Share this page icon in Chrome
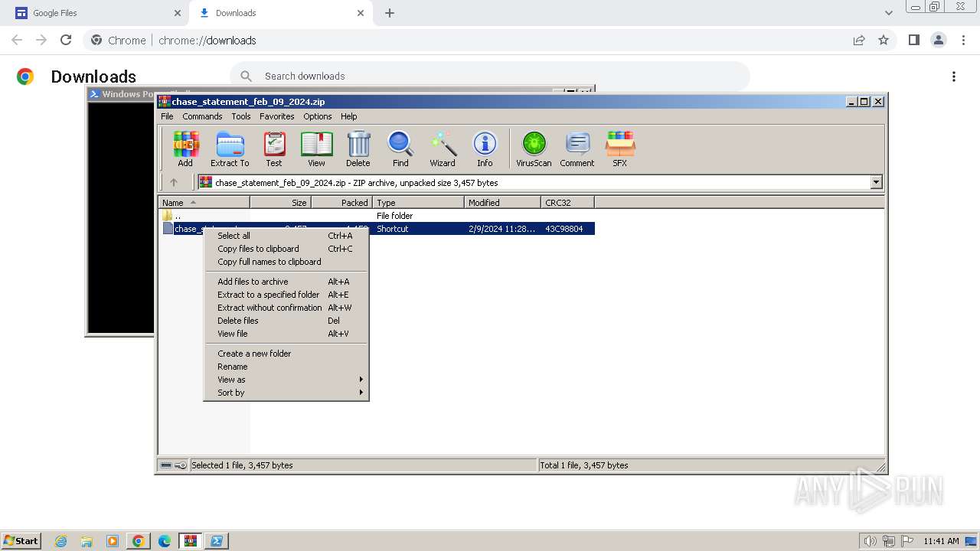Viewport: 980px width, 551px height. tap(859, 40)
